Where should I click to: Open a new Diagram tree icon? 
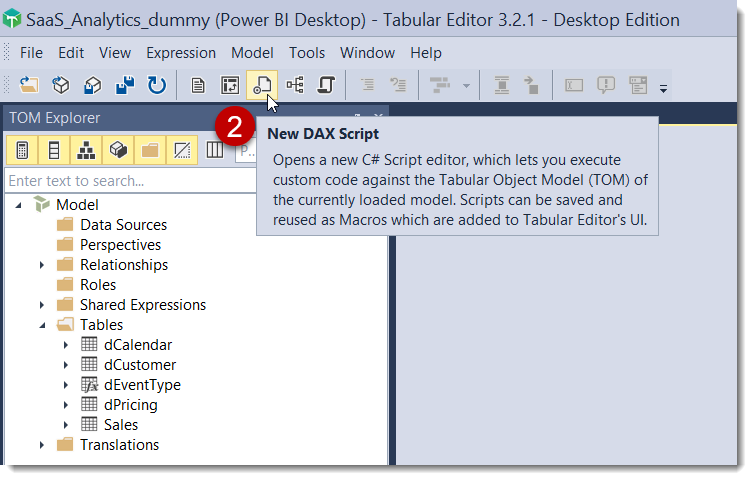click(294, 85)
